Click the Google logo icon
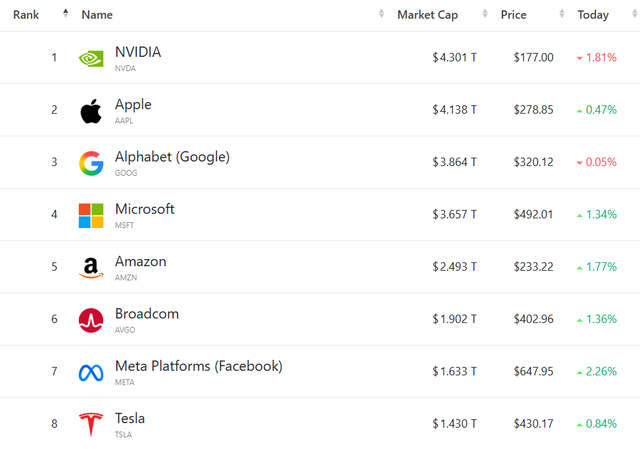Screen dimensions: 640x449 coord(91,163)
